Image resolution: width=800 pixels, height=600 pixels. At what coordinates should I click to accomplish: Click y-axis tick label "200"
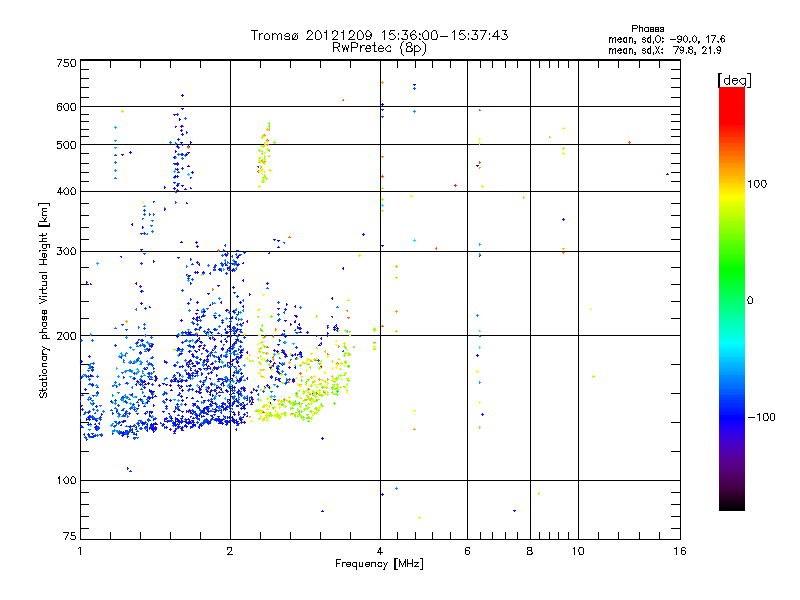(x=66, y=336)
